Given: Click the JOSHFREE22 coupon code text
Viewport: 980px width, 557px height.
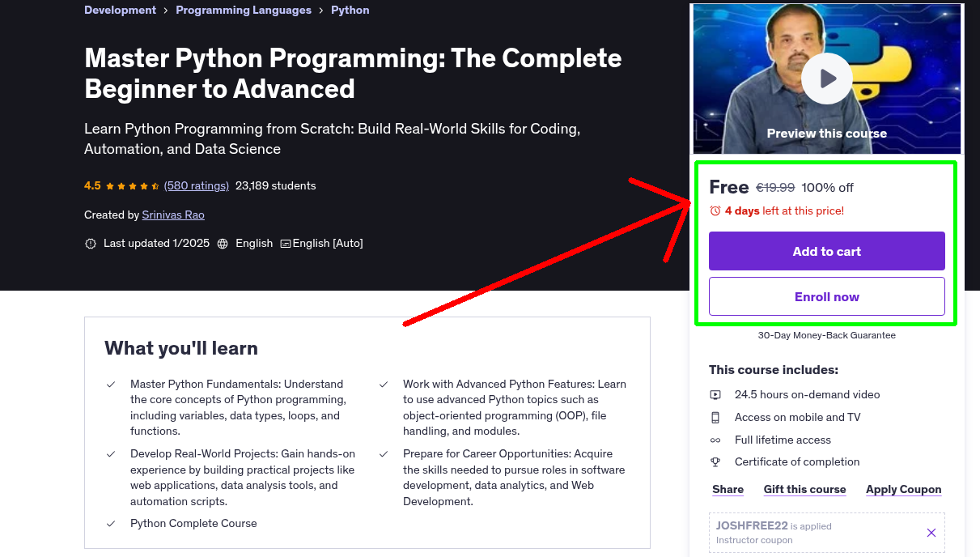Looking at the screenshot, I should (x=752, y=526).
